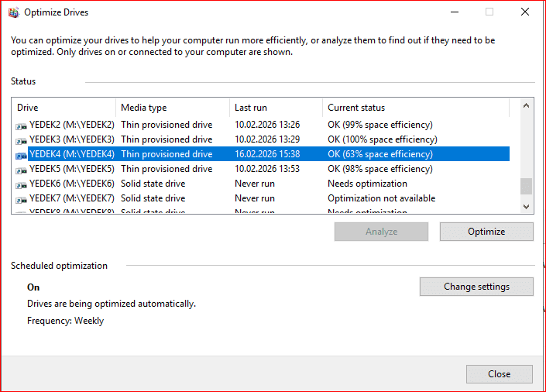
Task: Click the drive list scrollbar thumb
Action: tap(526, 186)
